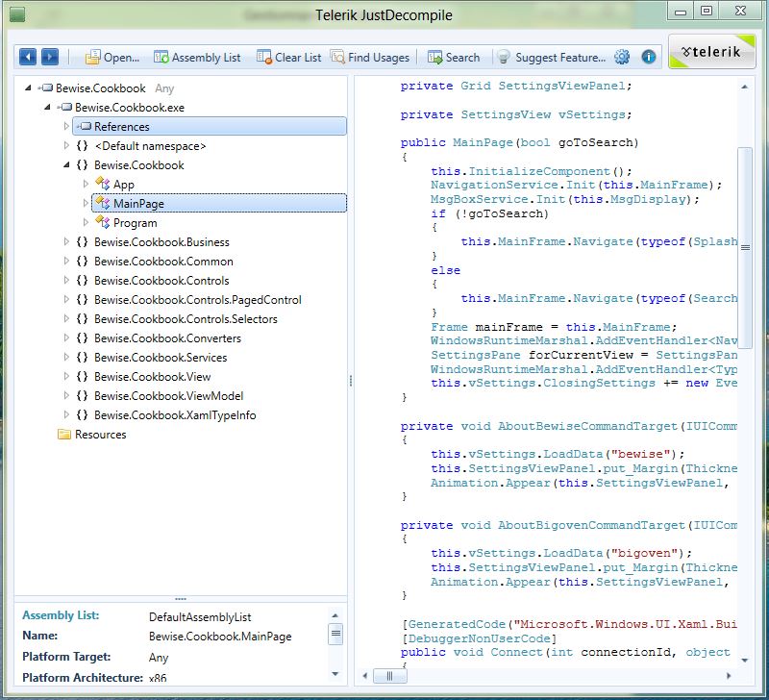Expand Bewise.Cookbook.Common namespace arrow

pyautogui.click(x=66, y=261)
